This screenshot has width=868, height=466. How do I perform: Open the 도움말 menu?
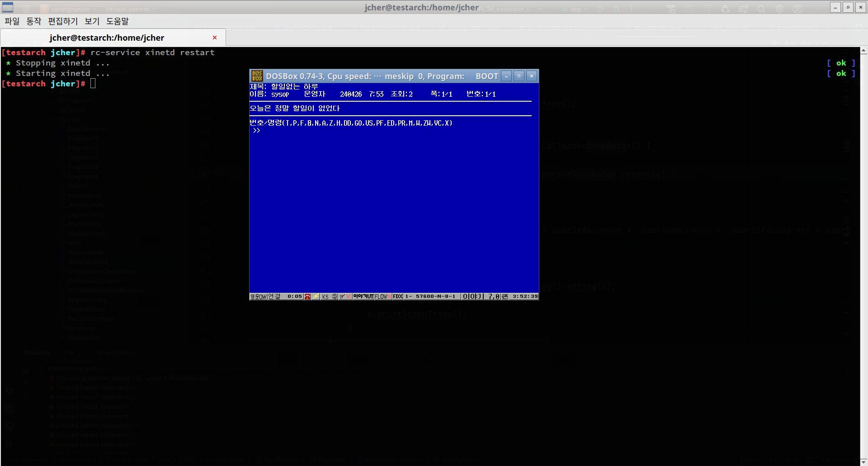pos(118,21)
